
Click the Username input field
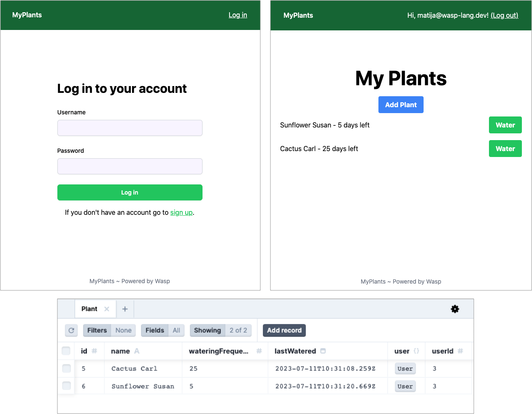(130, 128)
